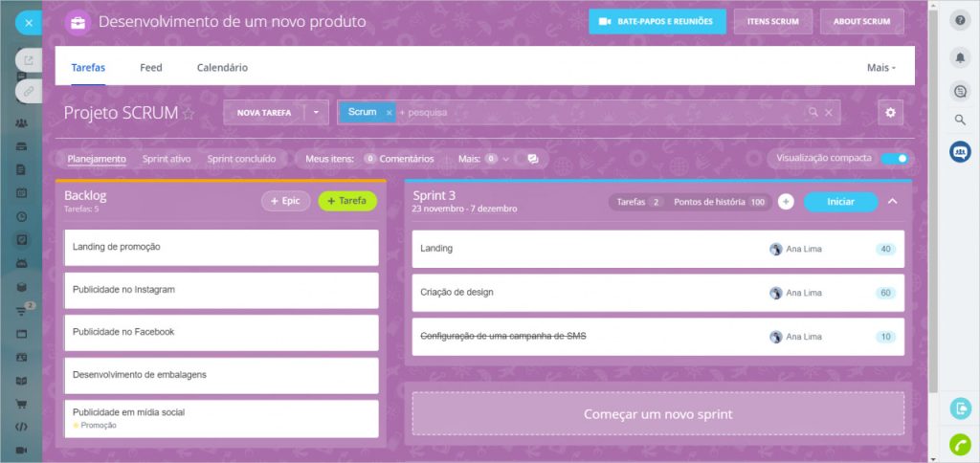
Task: Switch to the Calendário tab
Action: (x=222, y=68)
